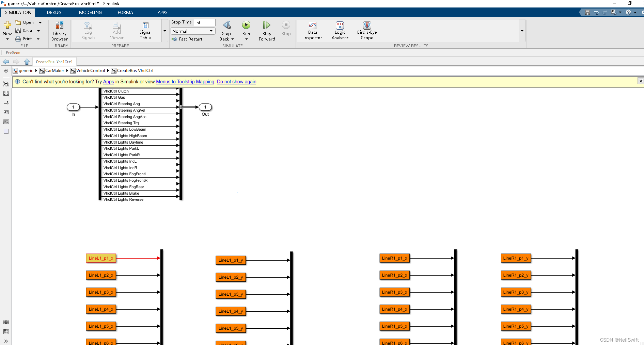
Task: Open the Print dropdown arrow
Action: pos(38,39)
